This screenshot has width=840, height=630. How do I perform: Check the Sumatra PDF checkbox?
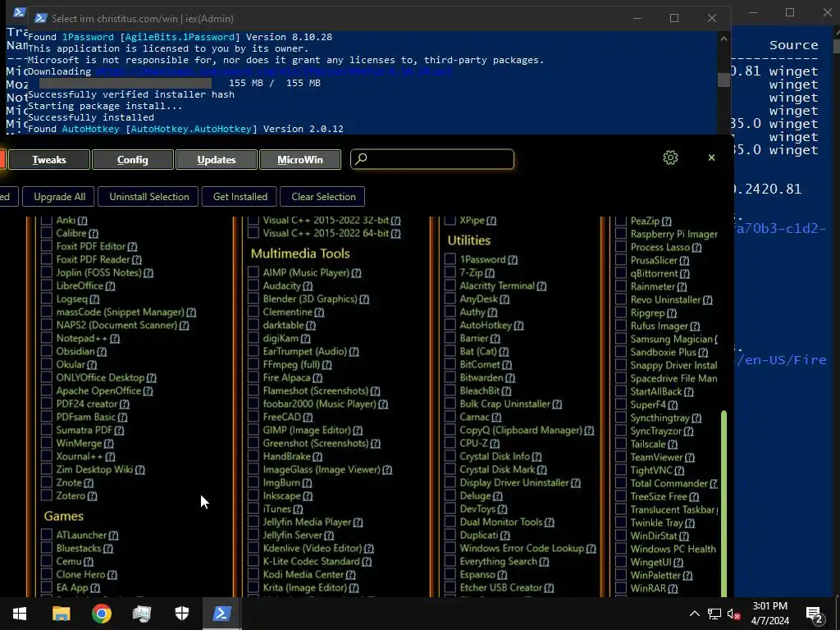47,430
